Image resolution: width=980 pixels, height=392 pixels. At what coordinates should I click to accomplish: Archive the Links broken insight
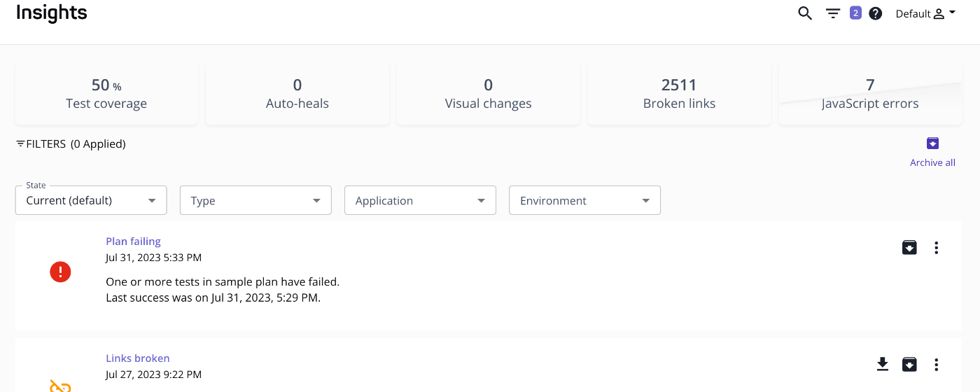[909, 364]
